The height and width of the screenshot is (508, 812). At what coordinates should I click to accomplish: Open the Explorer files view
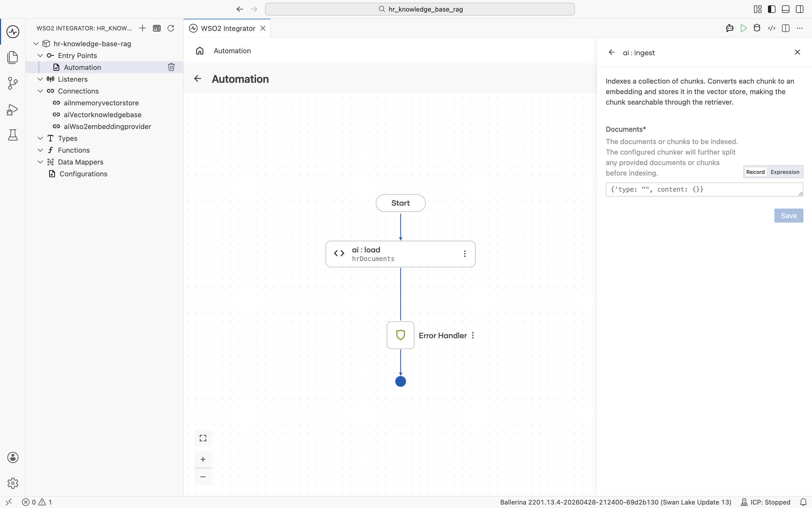(x=13, y=57)
